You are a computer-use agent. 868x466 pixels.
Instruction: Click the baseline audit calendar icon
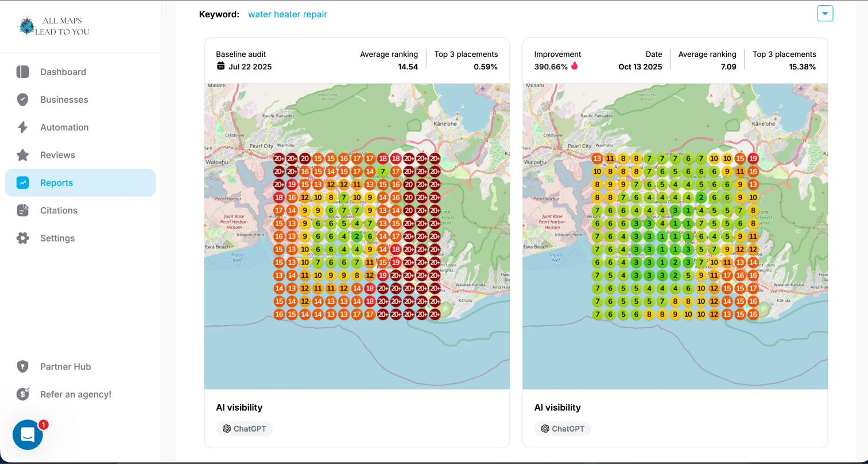[221, 66]
